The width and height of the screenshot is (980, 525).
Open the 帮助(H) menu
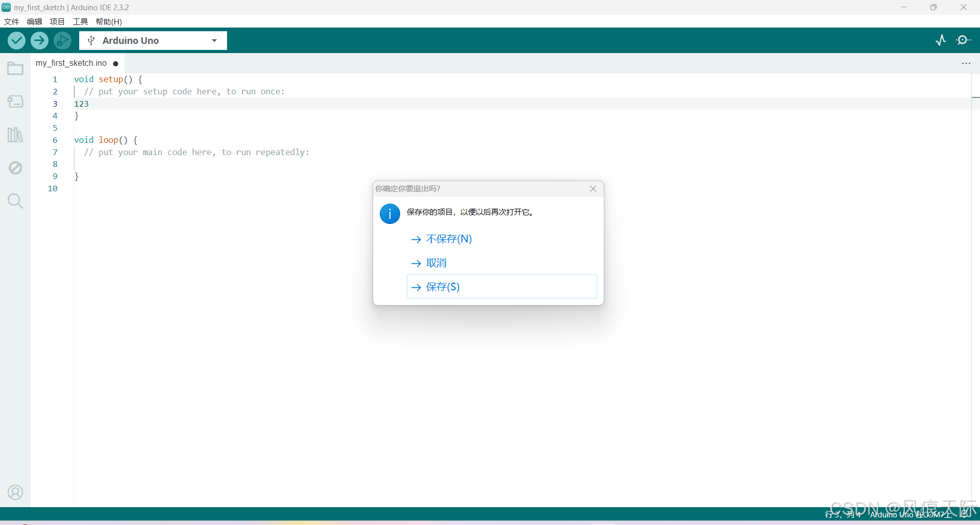pos(109,21)
